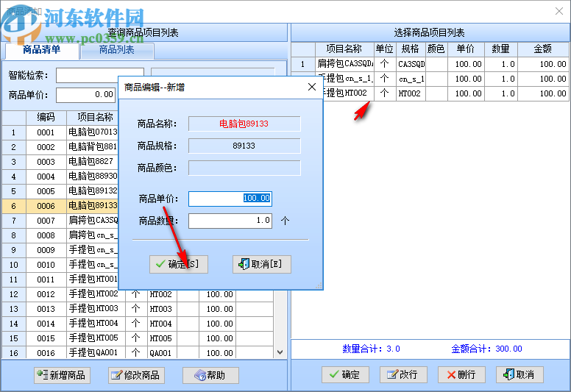Click the 商品规格 field showing 89133
This screenshot has height=392, width=571.
tap(244, 146)
